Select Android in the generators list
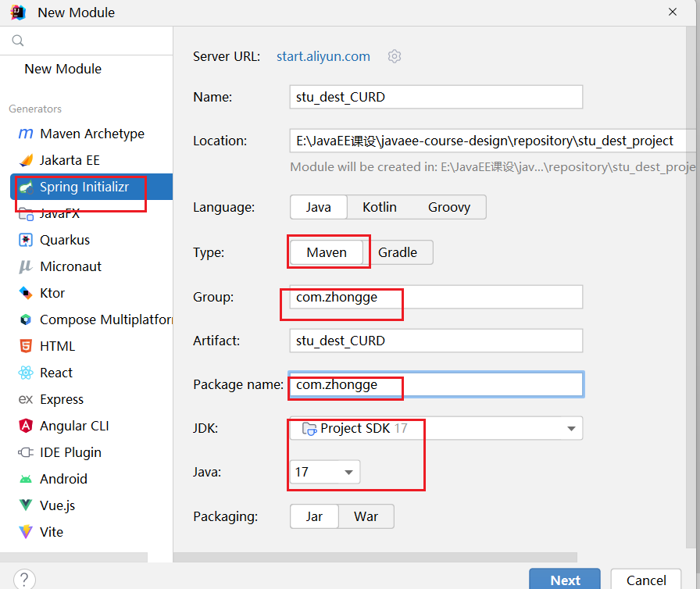The width and height of the screenshot is (700, 589). (63, 479)
